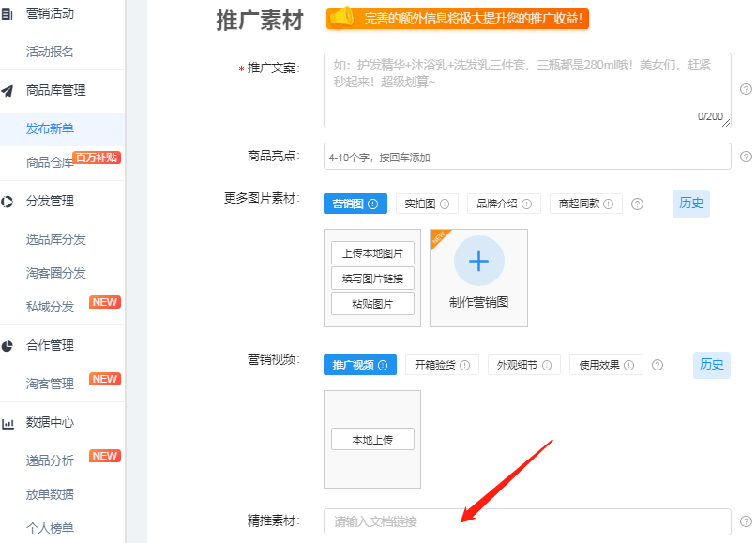Click the 数据中心 chart icon
This screenshot has height=543, width=756.
coord(8,423)
